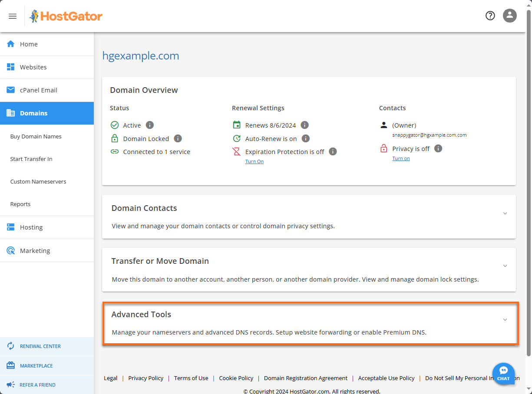Open the hamburger menu
This screenshot has width=532, height=394.
pos(12,16)
